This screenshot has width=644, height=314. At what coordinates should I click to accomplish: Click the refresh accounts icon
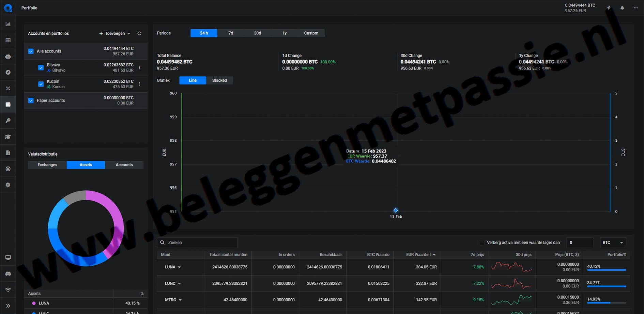(x=139, y=33)
